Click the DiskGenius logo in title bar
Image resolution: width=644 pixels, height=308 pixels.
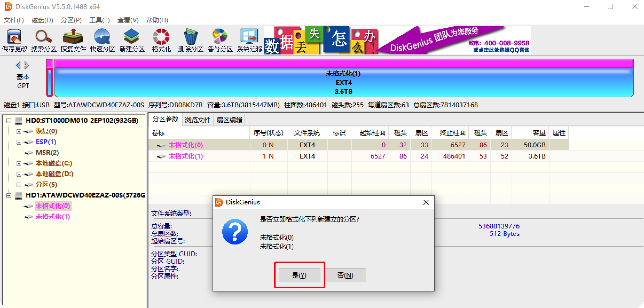[8, 6]
